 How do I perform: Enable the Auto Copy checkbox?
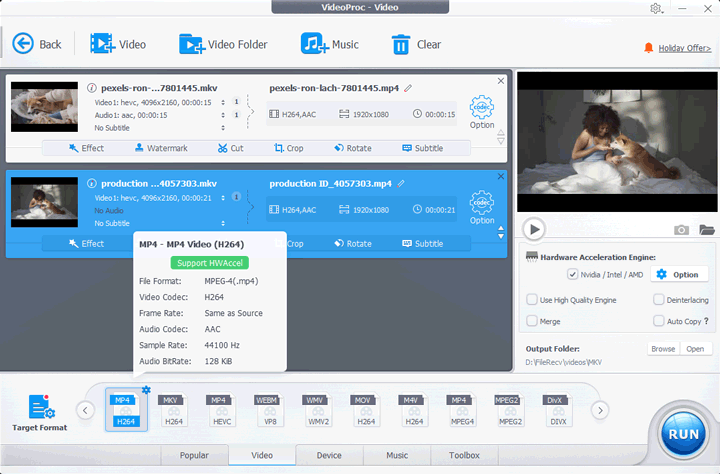(x=658, y=321)
